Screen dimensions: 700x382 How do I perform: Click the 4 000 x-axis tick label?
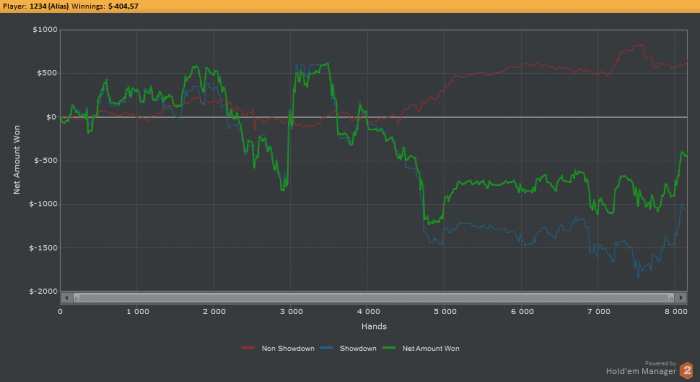pyautogui.click(x=369, y=311)
